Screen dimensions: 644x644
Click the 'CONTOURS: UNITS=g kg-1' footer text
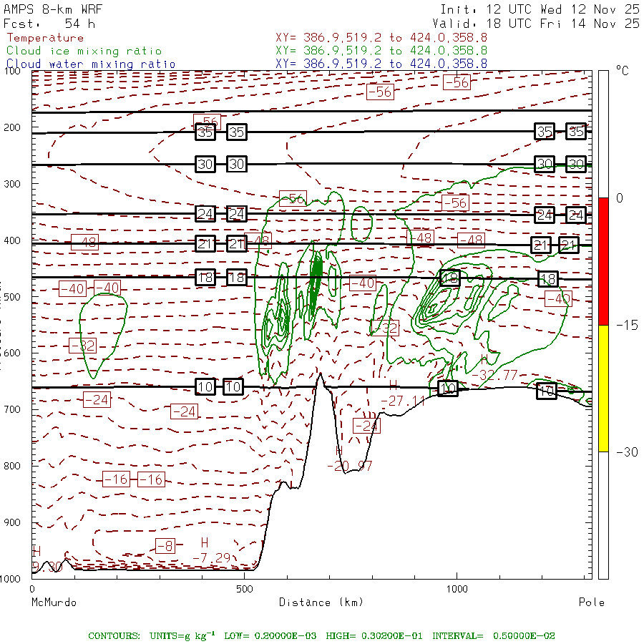[152, 635]
